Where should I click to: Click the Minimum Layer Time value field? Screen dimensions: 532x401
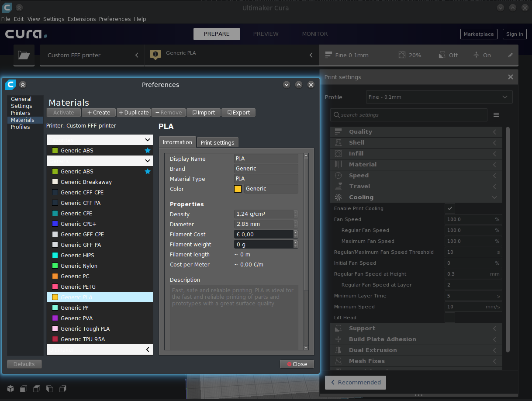click(473, 296)
